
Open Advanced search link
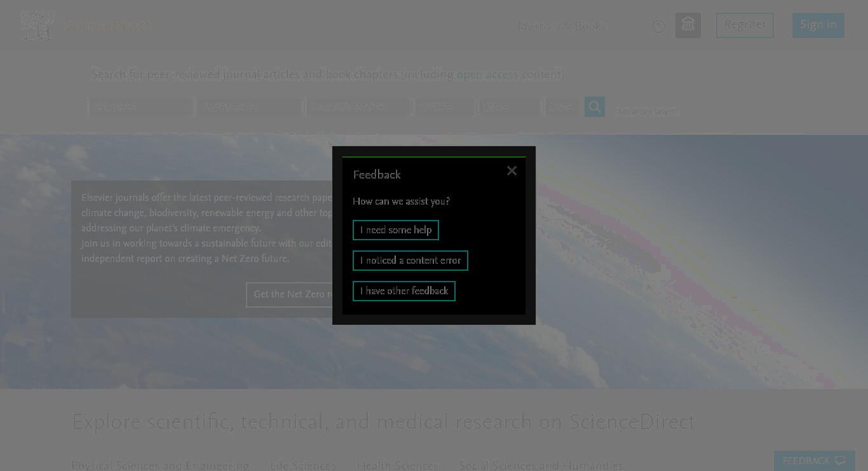[648, 112]
